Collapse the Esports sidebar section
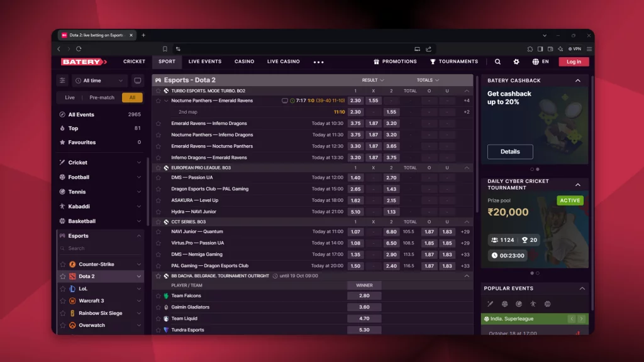This screenshot has height=362, width=644. (139, 236)
